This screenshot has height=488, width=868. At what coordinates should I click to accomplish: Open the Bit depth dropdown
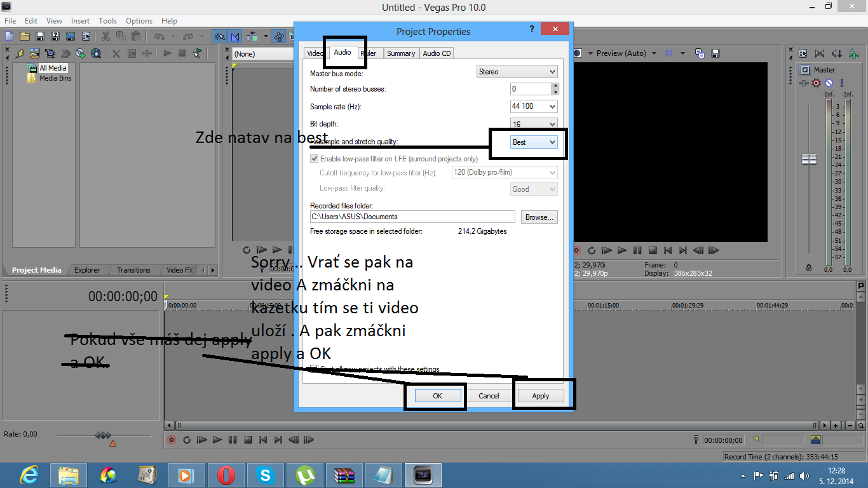(534, 123)
